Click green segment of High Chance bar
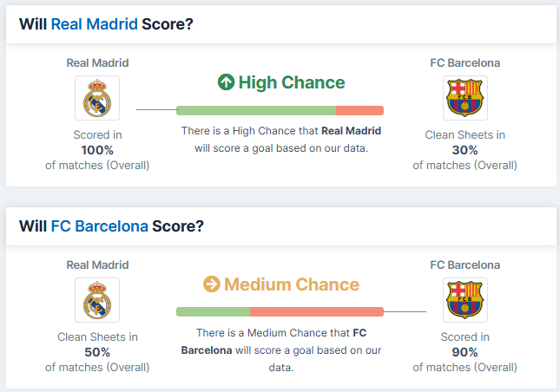This screenshot has height=392, width=560. pyautogui.click(x=256, y=110)
